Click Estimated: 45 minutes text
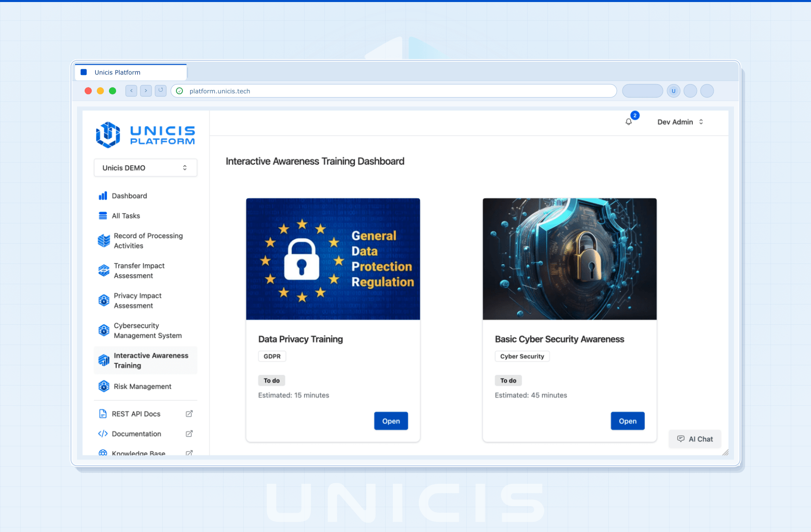The height and width of the screenshot is (532, 811). pos(531,395)
